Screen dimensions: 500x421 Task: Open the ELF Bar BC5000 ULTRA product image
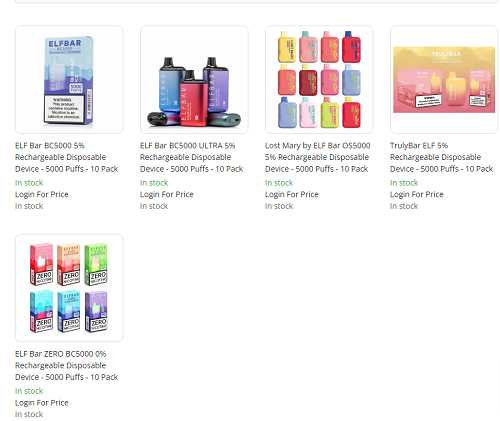coord(194,80)
